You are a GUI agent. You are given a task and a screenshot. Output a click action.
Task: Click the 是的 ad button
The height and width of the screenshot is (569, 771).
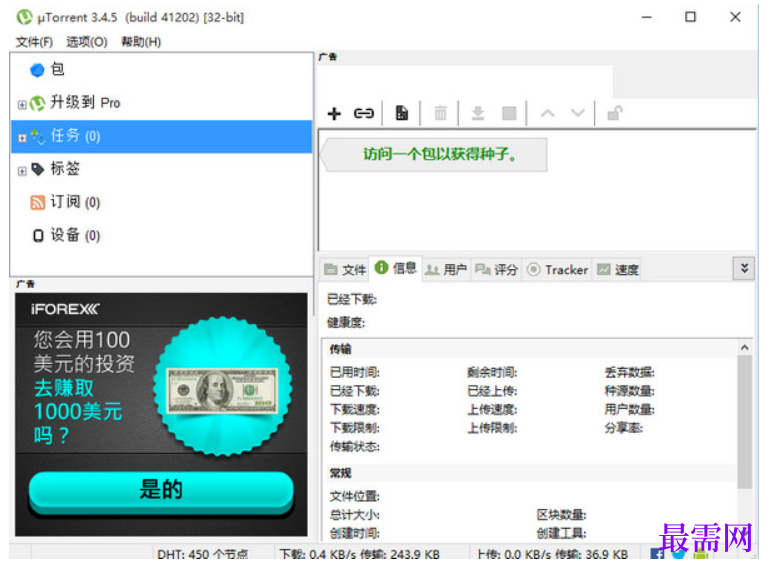[161, 490]
